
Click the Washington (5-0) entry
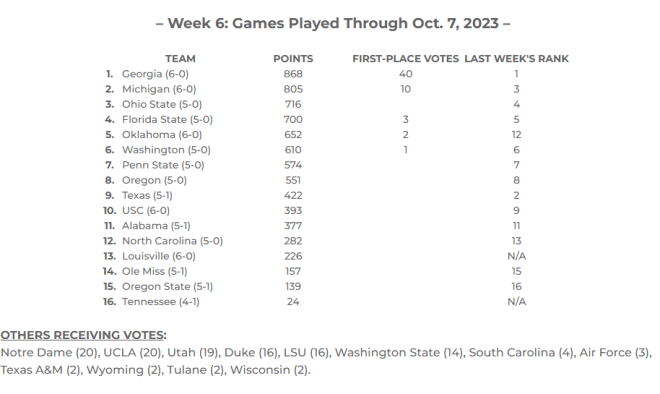coord(166,150)
